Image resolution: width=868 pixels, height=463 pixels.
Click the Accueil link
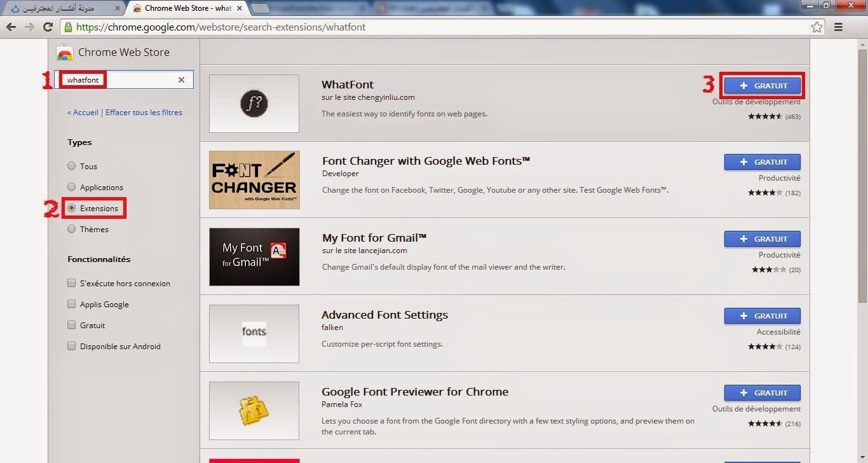click(83, 113)
